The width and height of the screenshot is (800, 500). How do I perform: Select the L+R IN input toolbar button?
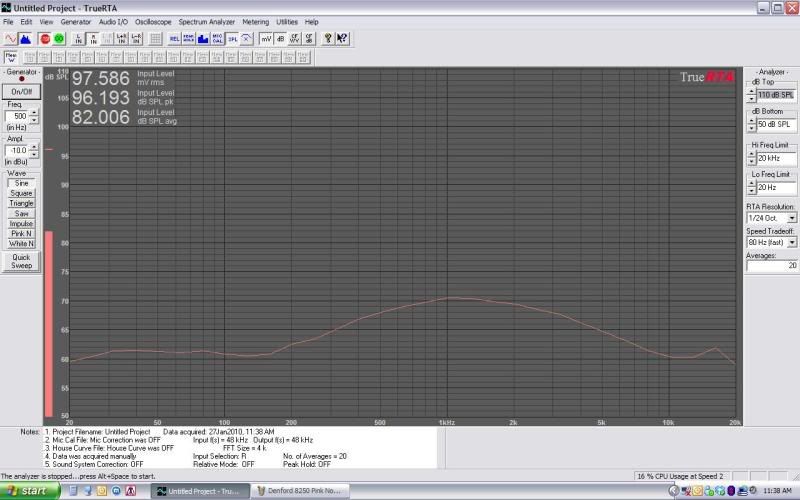[x=121, y=39]
